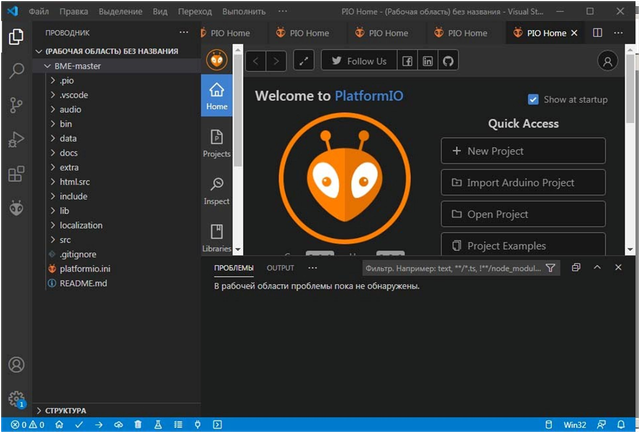This screenshot has height=433, width=640.
Task: Switch to the ПРОБЛЕМЫ panel tab
Action: click(x=234, y=268)
